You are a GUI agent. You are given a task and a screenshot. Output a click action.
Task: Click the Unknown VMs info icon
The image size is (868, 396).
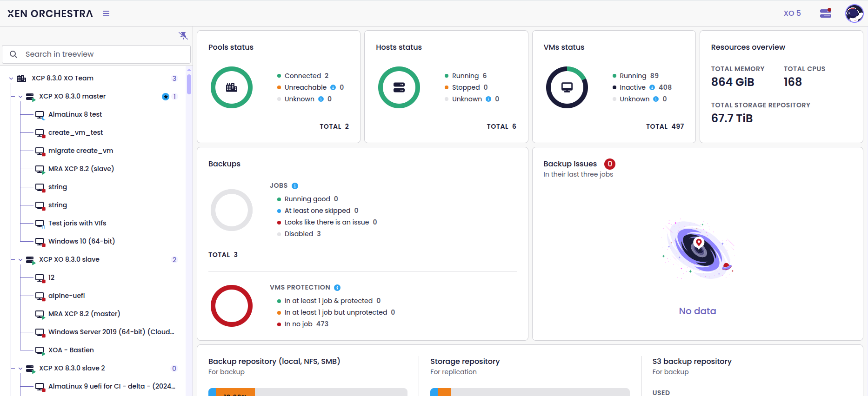[656, 99]
